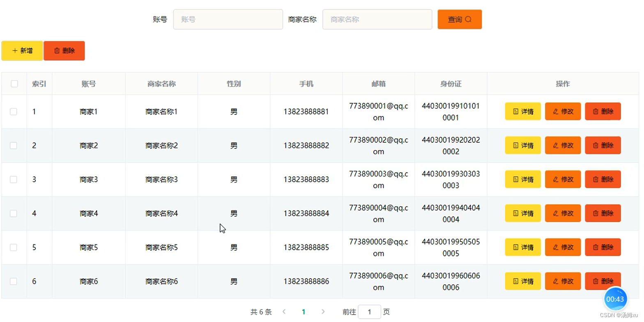Check the checkbox for row 商家1

[x=14, y=112]
